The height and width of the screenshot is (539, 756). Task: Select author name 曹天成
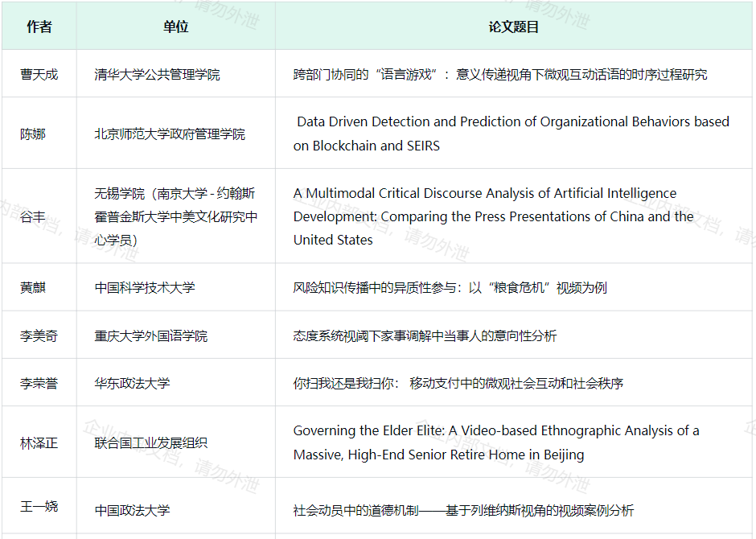click(39, 74)
